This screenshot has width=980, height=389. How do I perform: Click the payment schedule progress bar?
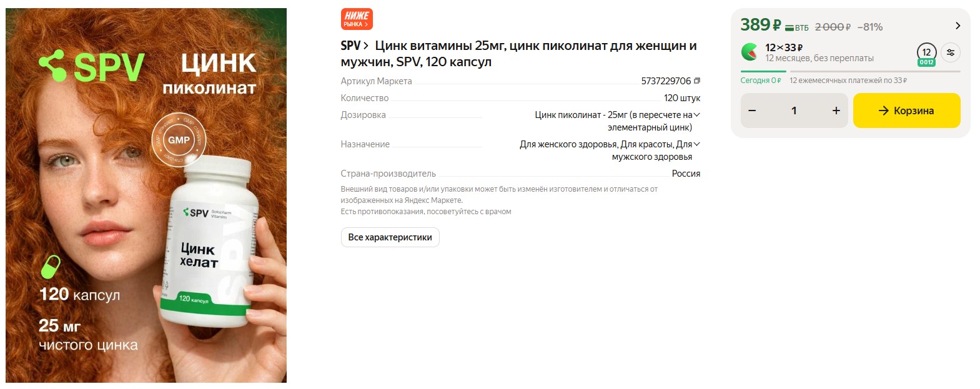coord(850,71)
